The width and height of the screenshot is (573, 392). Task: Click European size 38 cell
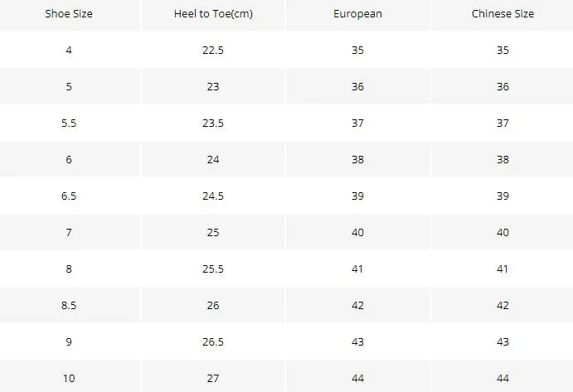tap(357, 160)
